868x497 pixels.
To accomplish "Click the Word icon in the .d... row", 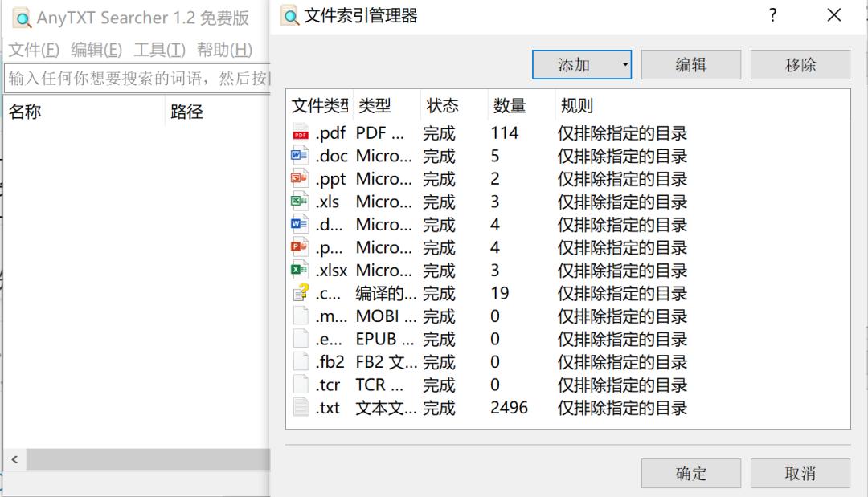I will coord(300,224).
